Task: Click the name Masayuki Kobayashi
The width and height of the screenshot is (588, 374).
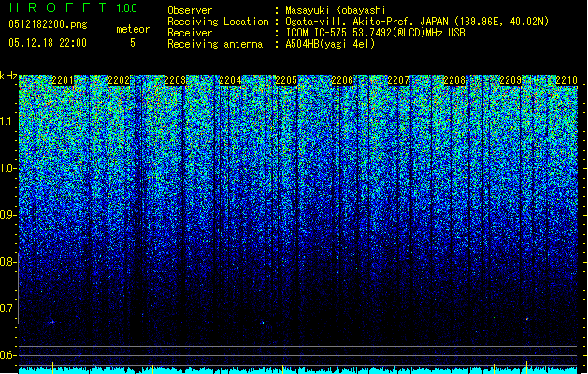Action: 336,10
